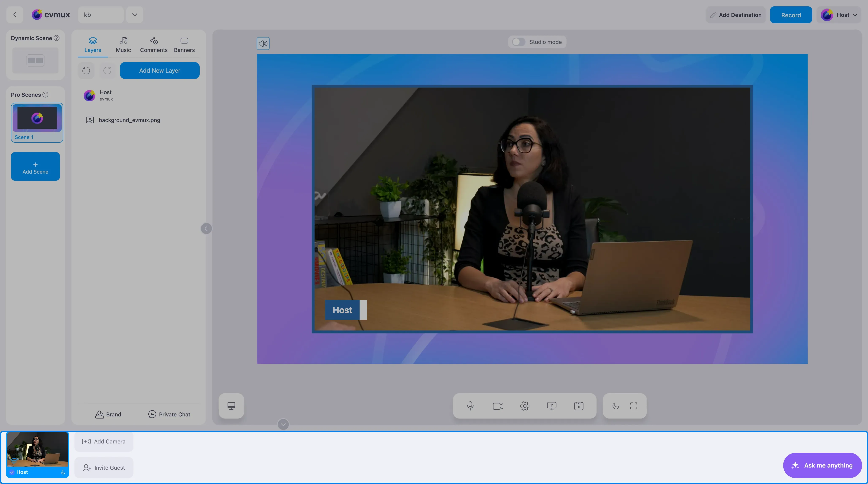Undo the last layer change

coord(86,71)
